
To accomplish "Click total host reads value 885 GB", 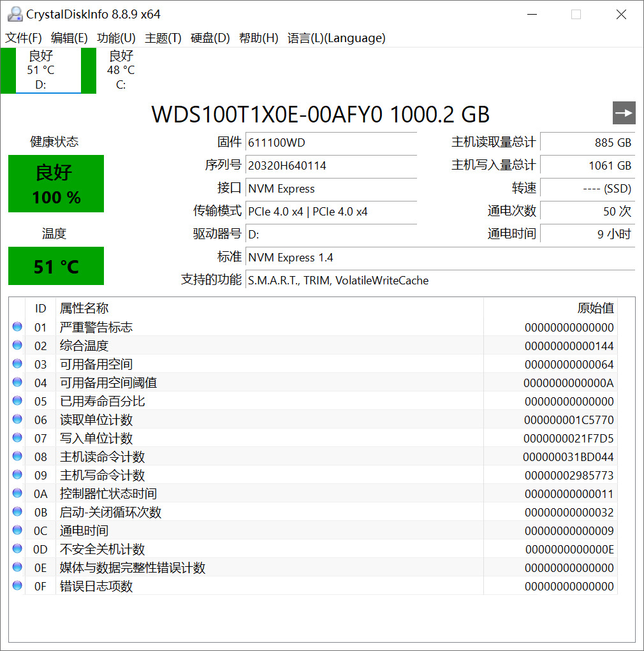I will tap(588, 143).
